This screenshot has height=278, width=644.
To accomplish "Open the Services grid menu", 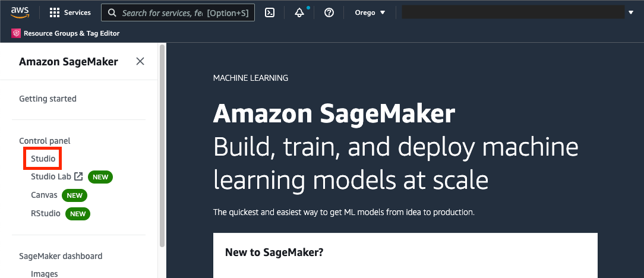I will click(55, 12).
